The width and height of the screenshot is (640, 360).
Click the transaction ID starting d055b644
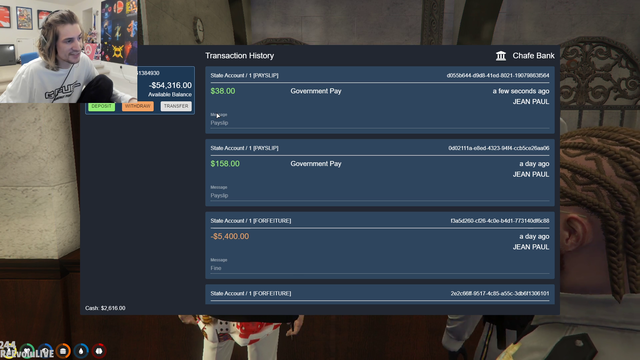(x=498, y=76)
